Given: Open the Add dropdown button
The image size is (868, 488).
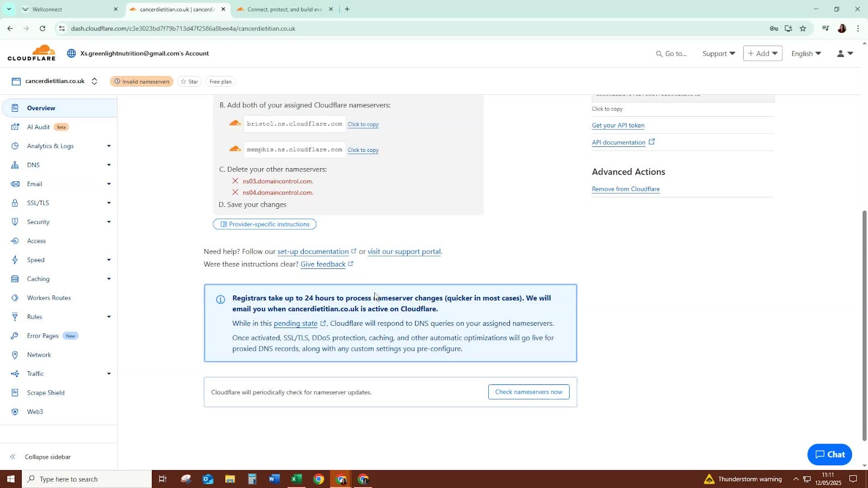Looking at the screenshot, I should pos(763,53).
